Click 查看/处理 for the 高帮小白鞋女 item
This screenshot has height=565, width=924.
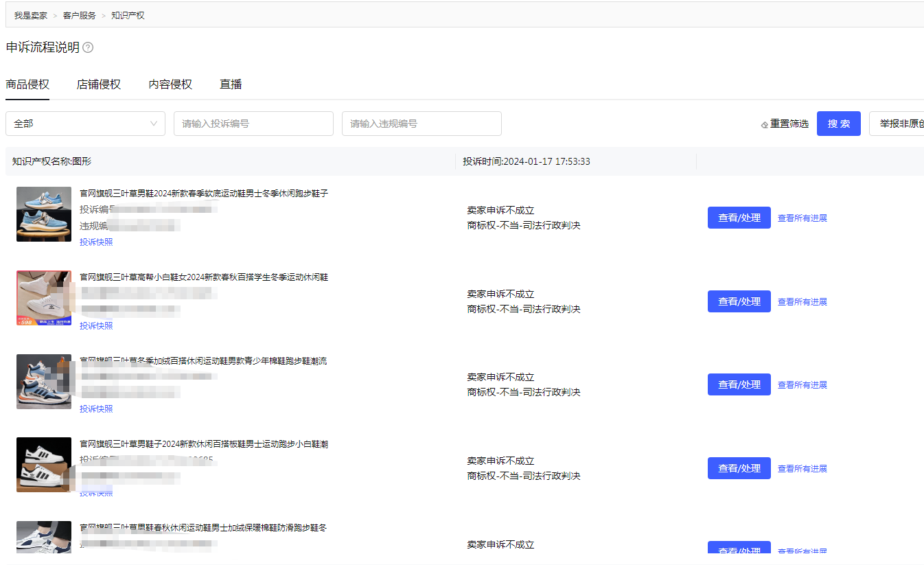(739, 301)
